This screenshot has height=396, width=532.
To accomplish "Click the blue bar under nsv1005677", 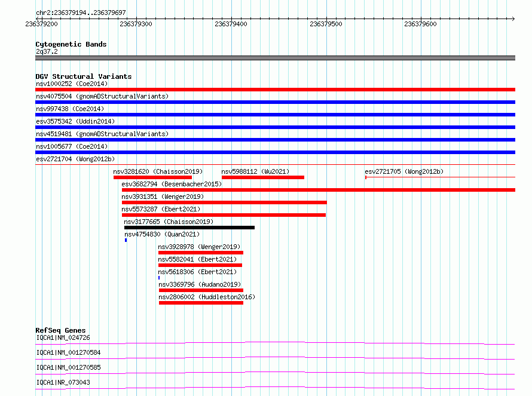I will pyautogui.click(x=275, y=152).
